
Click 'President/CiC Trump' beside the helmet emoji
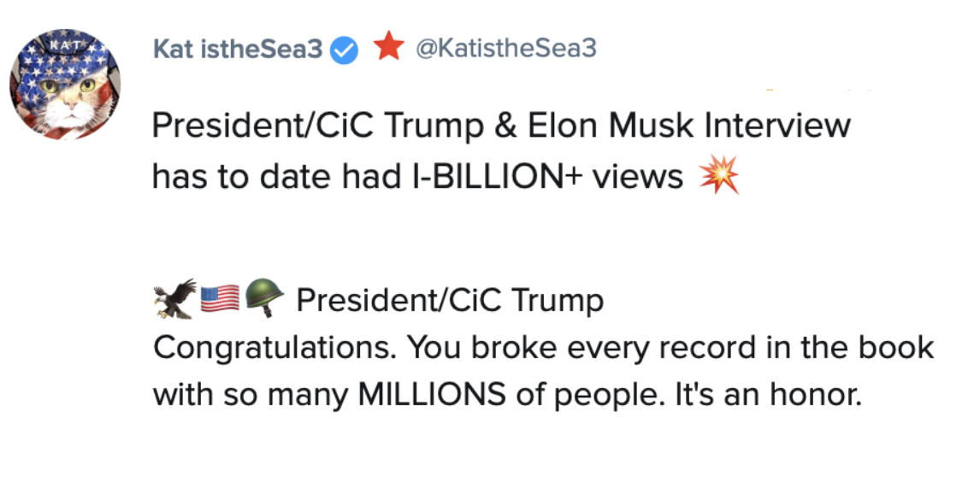click(450, 301)
